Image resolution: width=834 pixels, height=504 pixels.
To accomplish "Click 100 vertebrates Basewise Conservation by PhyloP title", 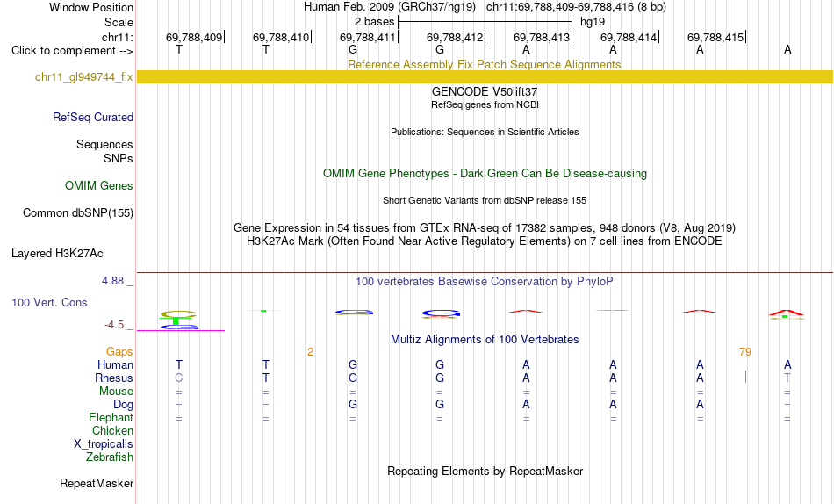I will [485, 282].
